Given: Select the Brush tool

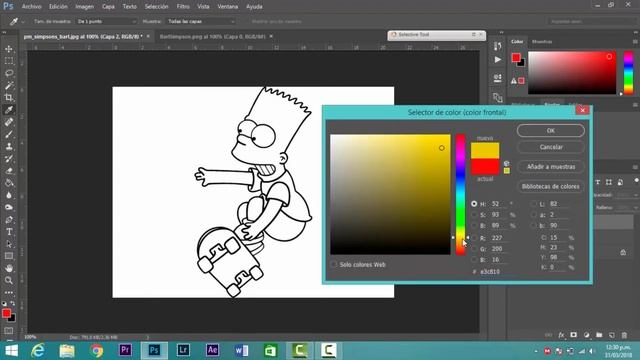Looking at the screenshot, I should point(9,134).
